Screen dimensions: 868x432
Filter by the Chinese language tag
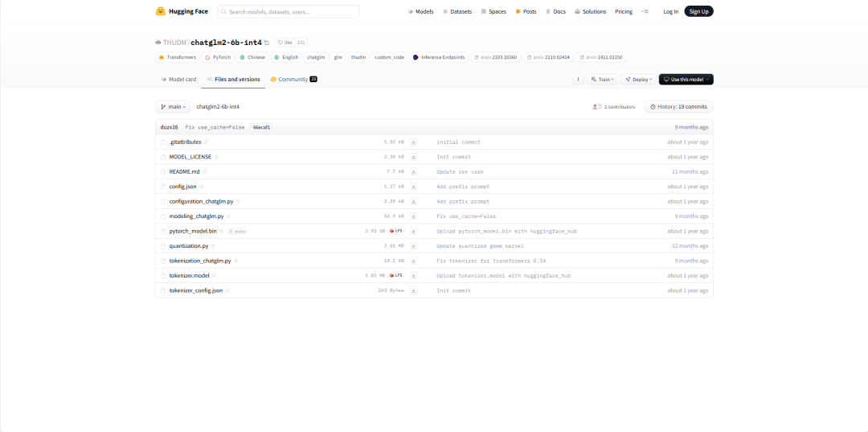252,57
